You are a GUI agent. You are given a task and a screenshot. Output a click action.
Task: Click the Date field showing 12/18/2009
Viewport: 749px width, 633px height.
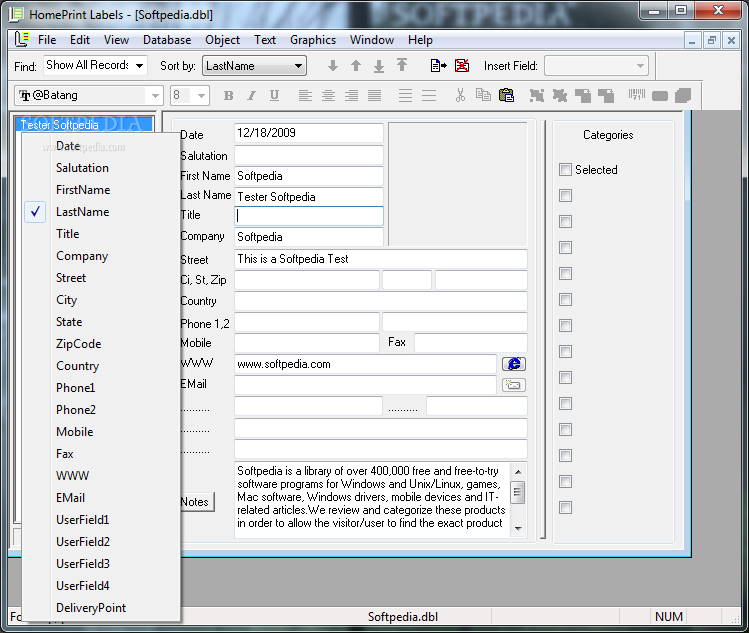(309, 133)
